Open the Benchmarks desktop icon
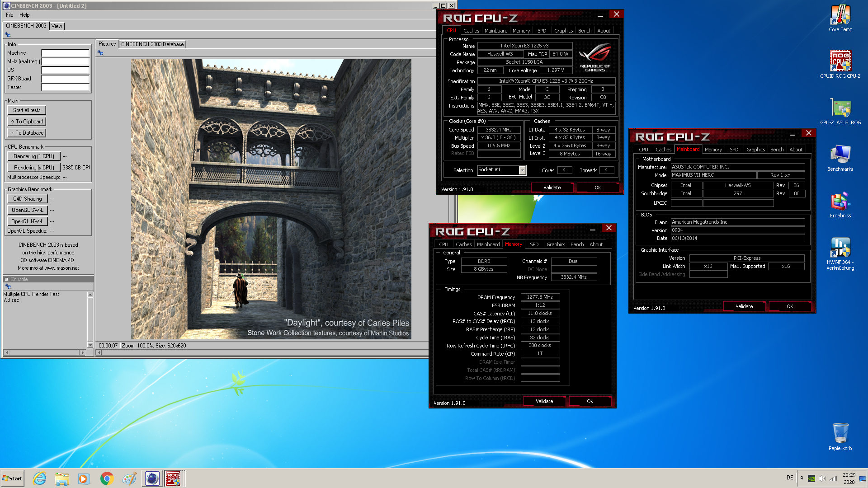 tap(840, 158)
